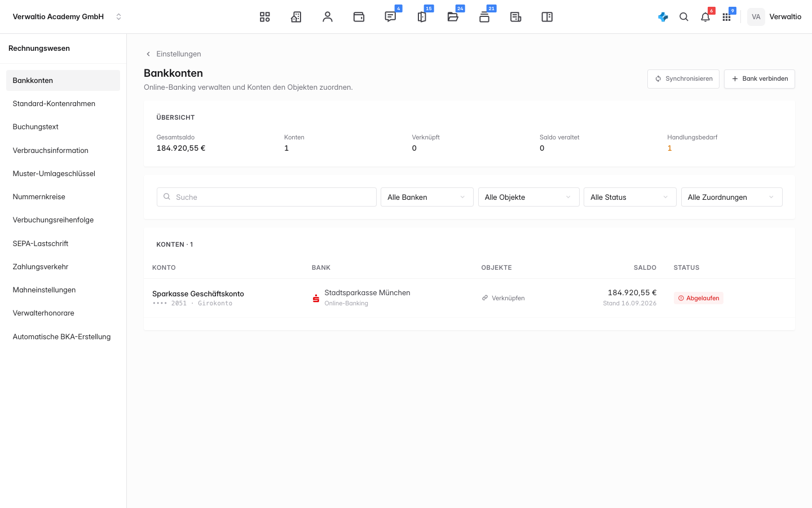Select Standard-Kontenrahmen in the sidebar
The width and height of the screenshot is (812, 508).
pyautogui.click(x=63, y=104)
